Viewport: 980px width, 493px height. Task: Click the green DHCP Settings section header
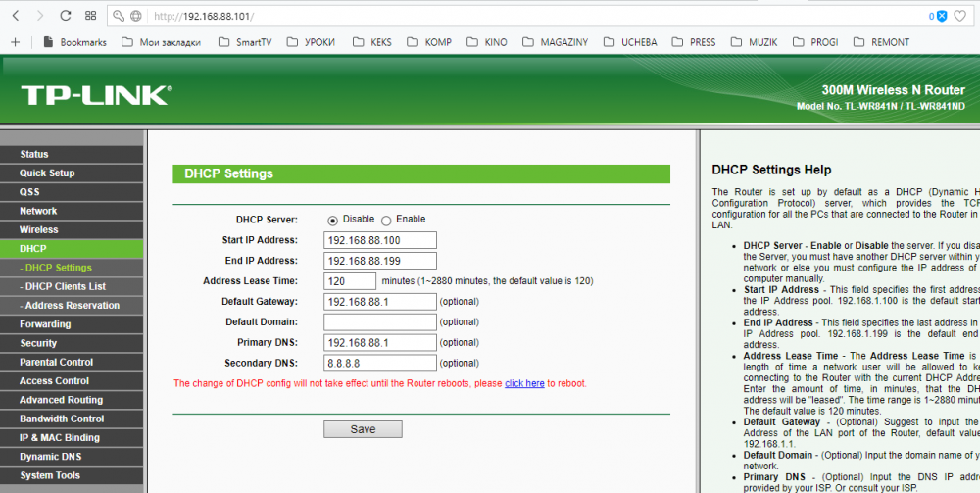pos(421,173)
